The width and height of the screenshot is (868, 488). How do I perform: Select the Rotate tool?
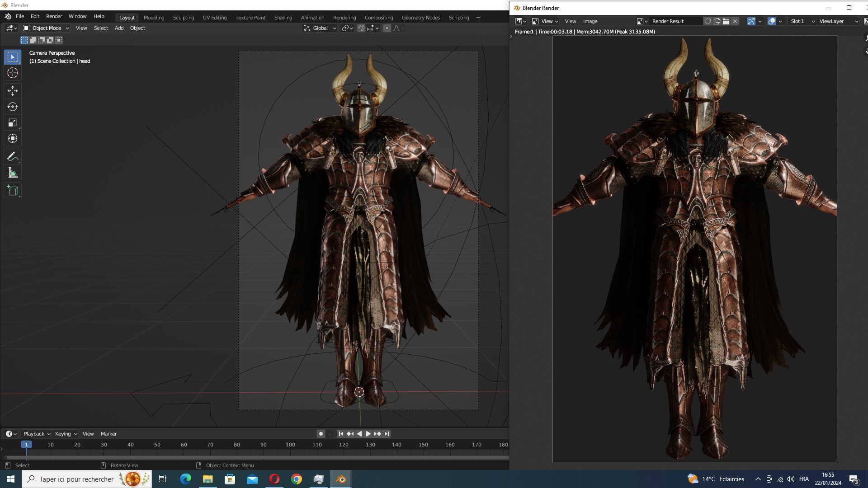click(13, 107)
